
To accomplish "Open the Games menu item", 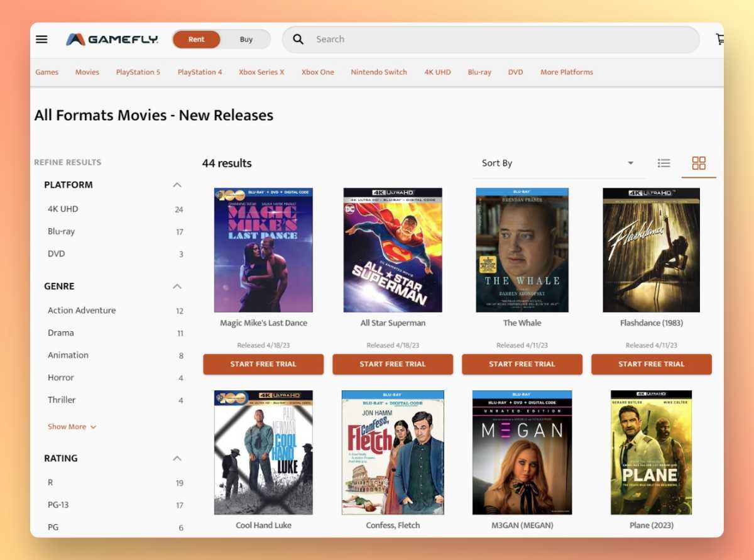I will (x=47, y=72).
